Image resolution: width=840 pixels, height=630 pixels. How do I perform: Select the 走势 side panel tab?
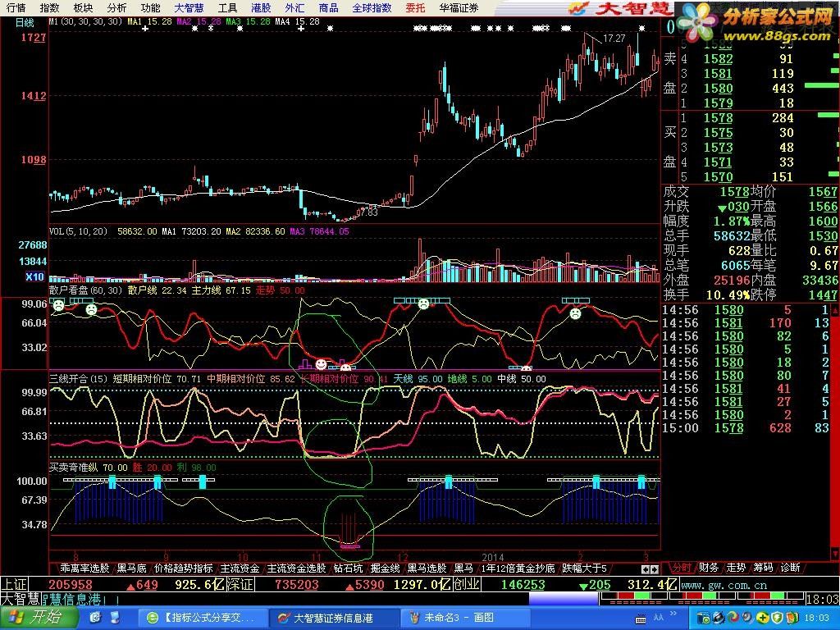coord(736,568)
